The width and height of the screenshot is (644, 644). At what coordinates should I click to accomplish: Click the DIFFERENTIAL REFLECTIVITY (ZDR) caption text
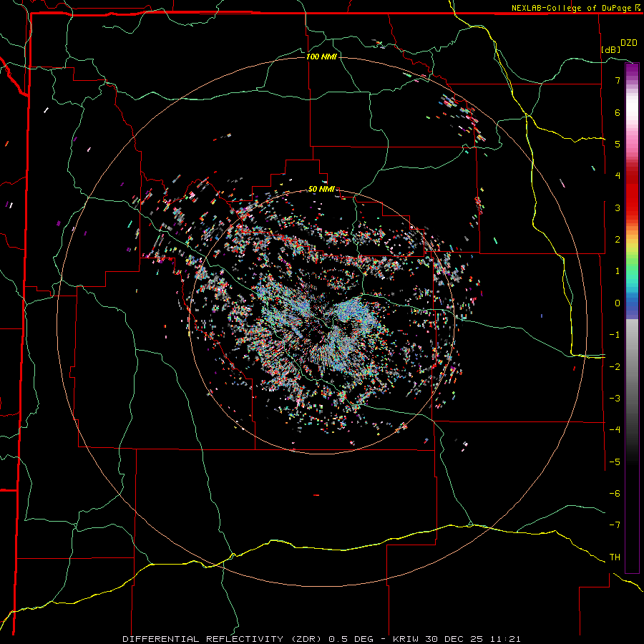click(x=224, y=639)
